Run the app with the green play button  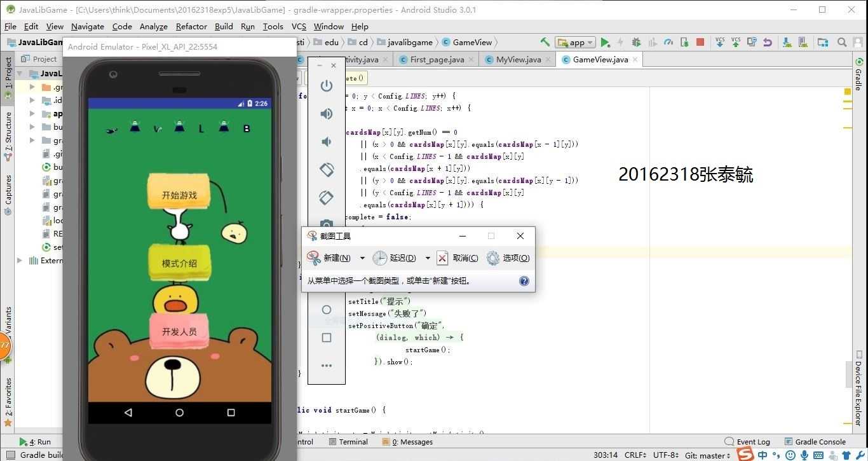tap(605, 42)
